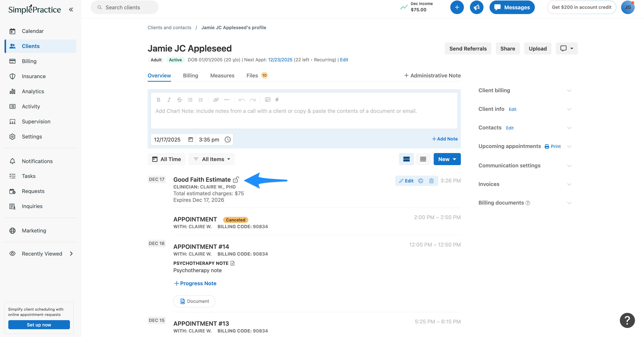Open the New dropdown button

coord(447,159)
